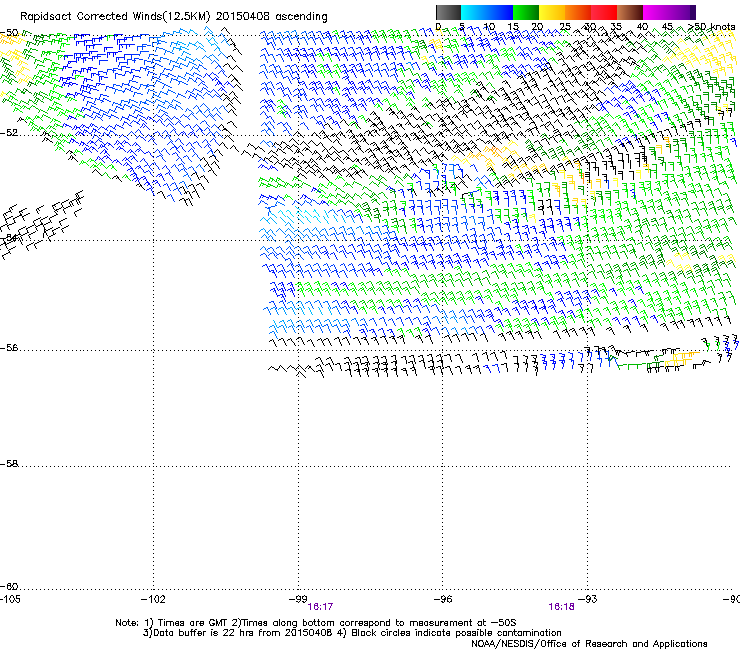Click the '20' legend scale label
This screenshot has width=740, height=650.
(x=537, y=27)
